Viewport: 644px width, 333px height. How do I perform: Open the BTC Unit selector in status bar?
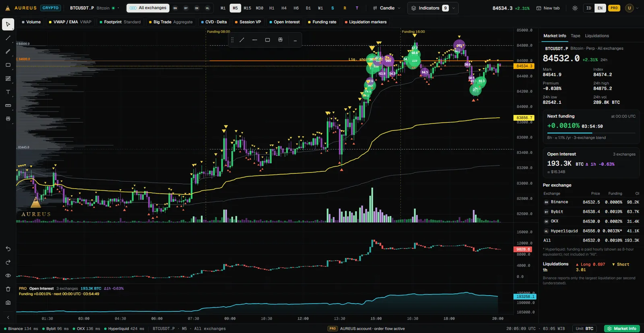[584, 329]
